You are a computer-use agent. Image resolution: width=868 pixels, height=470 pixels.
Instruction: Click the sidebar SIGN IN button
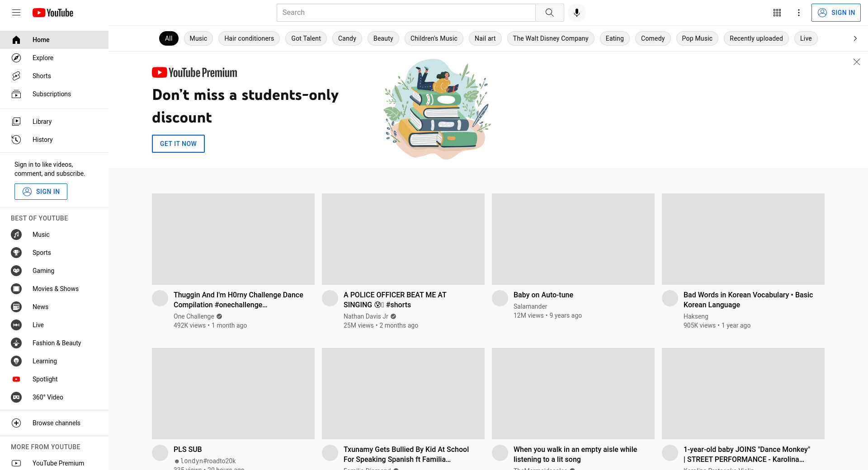(41, 192)
